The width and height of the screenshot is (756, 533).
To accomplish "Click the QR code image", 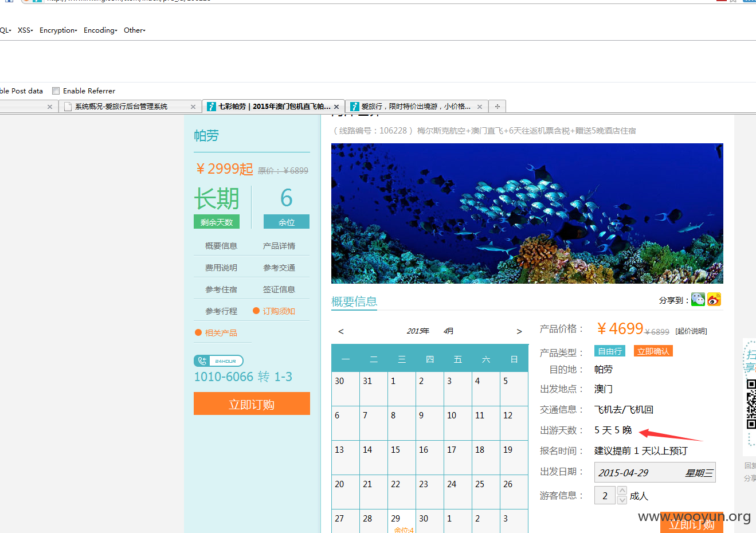I will click(x=751, y=403).
